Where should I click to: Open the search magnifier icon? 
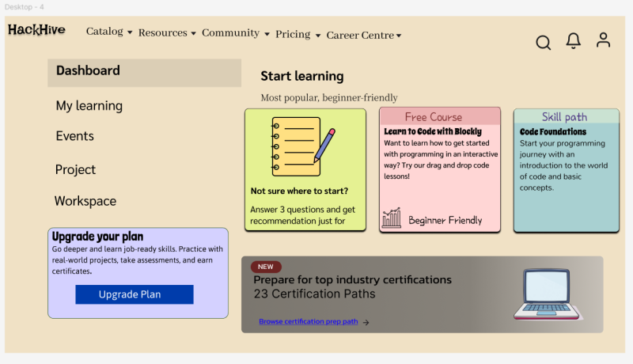pos(543,42)
